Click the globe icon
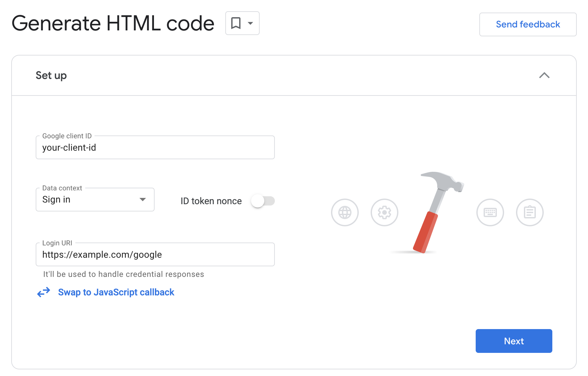The height and width of the screenshot is (376, 588). pyautogui.click(x=345, y=212)
